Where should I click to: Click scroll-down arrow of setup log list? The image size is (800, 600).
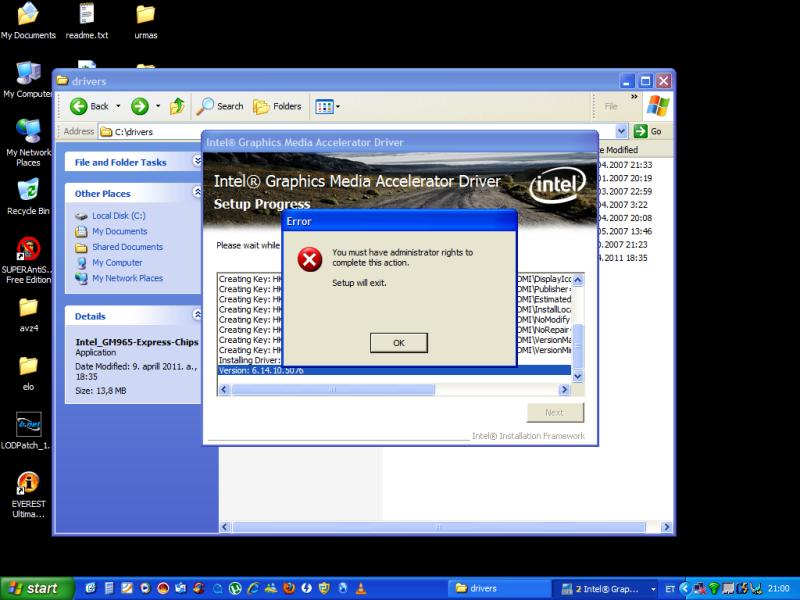click(x=578, y=377)
